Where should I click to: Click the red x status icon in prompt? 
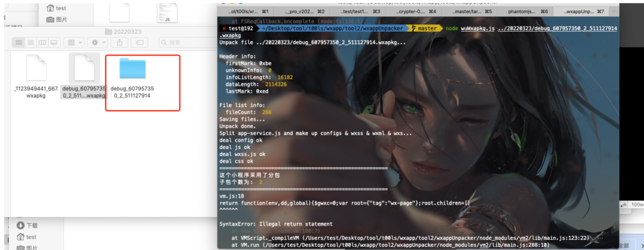(x=223, y=29)
